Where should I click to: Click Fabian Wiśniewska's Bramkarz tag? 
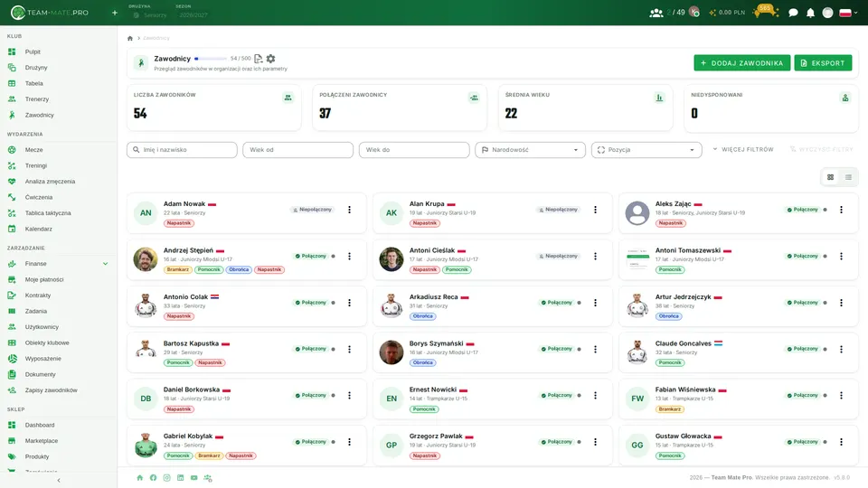[x=669, y=409]
